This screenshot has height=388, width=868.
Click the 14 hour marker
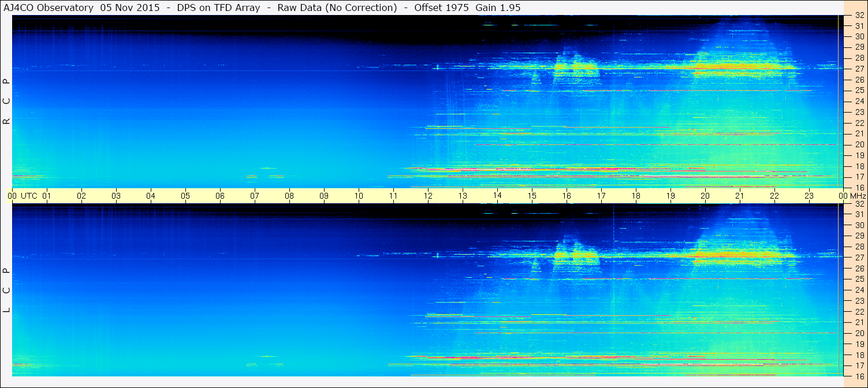497,195
